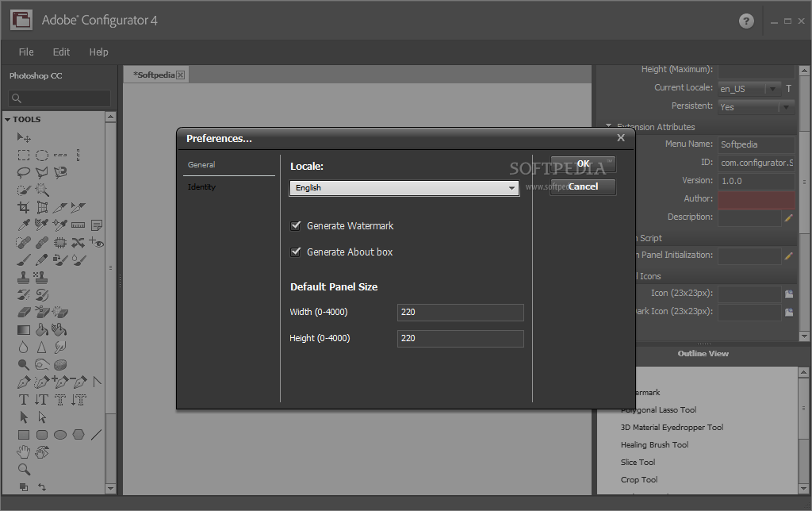
Task: Cancel the Preferences dialog
Action: point(583,186)
